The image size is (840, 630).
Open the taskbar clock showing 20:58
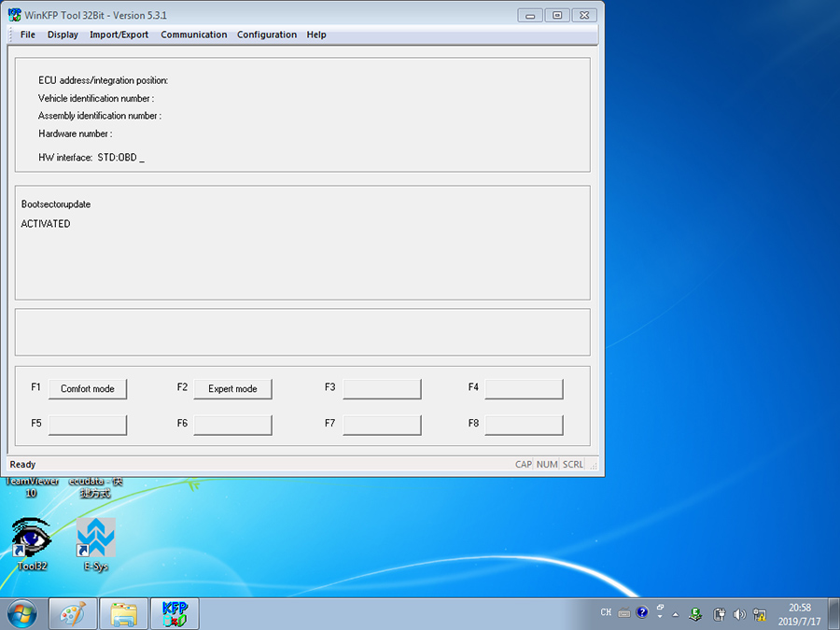click(x=799, y=614)
